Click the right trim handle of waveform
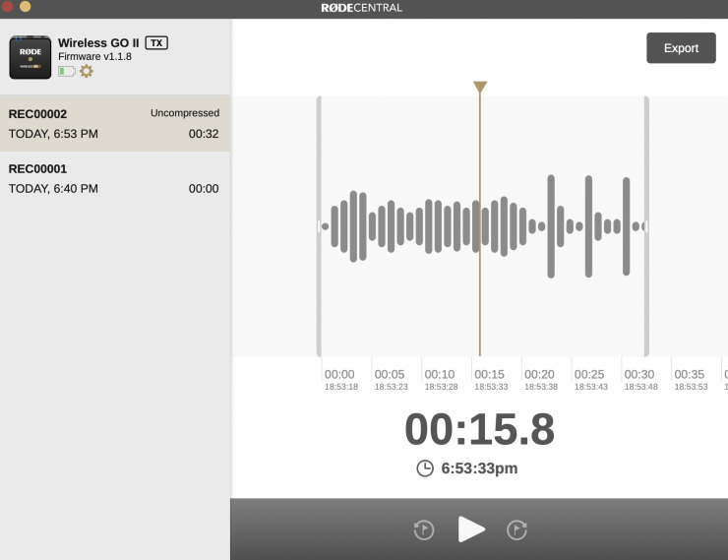 click(x=646, y=226)
